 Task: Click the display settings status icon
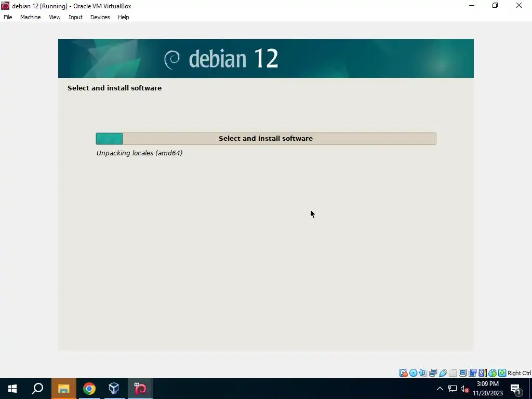tap(462, 373)
